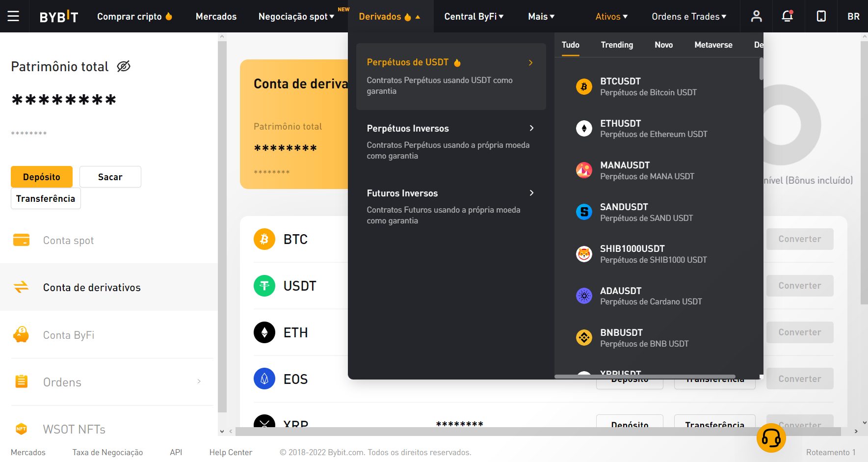The image size is (868, 462).
Task: Click the Bybit logo
Action: (x=58, y=17)
